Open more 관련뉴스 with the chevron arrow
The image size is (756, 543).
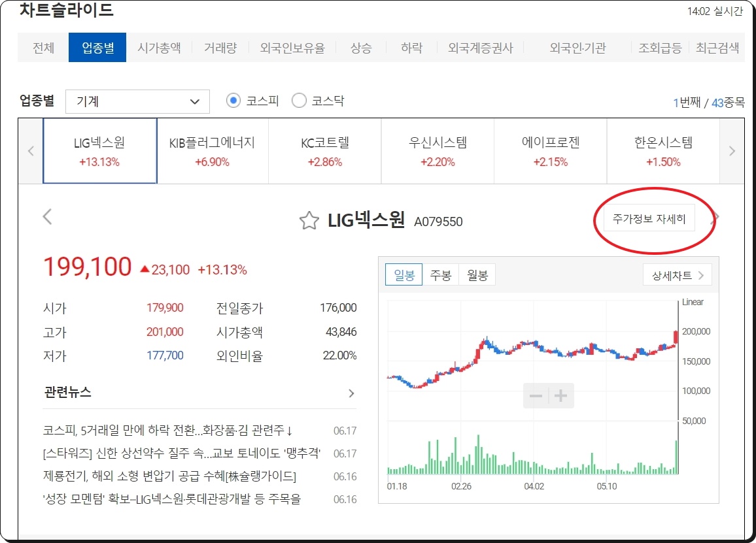pyautogui.click(x=351, y=393)
